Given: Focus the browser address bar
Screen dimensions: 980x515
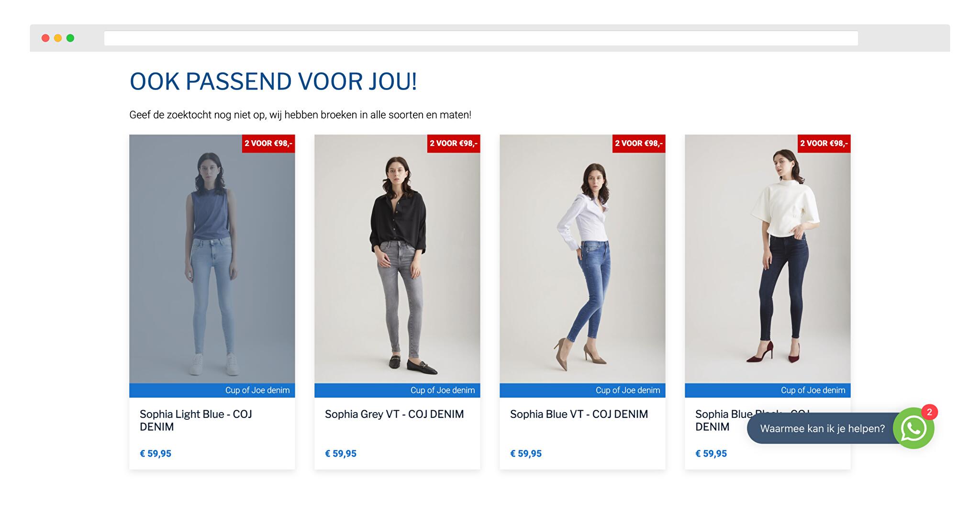Looking at the screenshot, I should 481,38.
